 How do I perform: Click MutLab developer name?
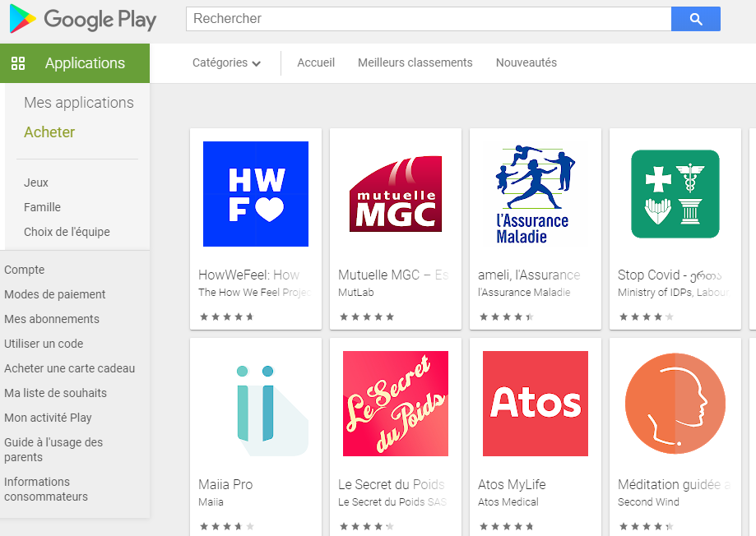(x=356, y=292)
